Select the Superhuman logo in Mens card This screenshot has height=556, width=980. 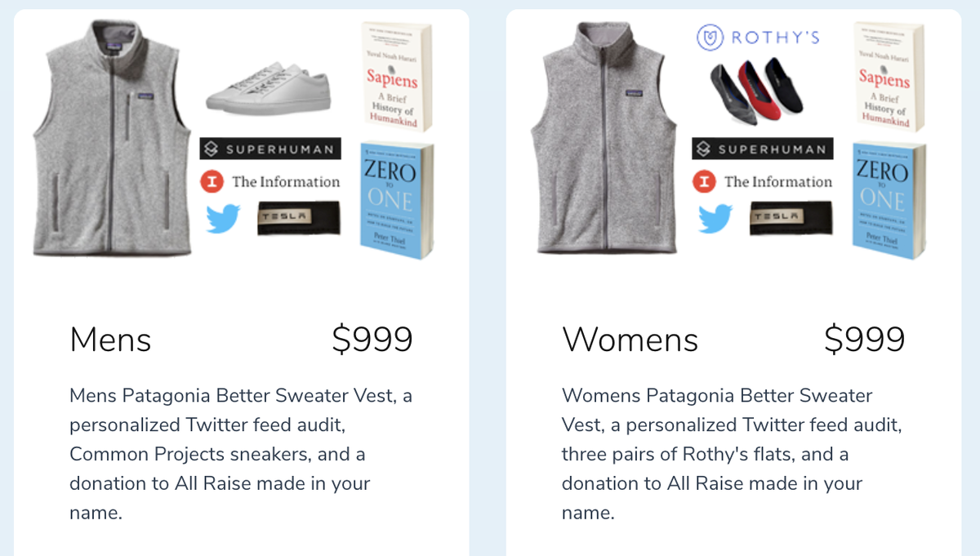point(270,149)
